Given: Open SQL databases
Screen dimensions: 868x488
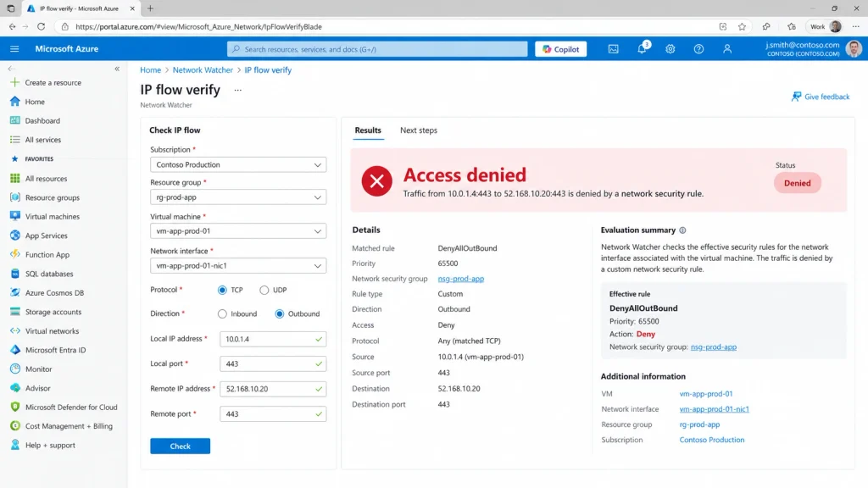Looking at the screenshot, I should 49,274.
